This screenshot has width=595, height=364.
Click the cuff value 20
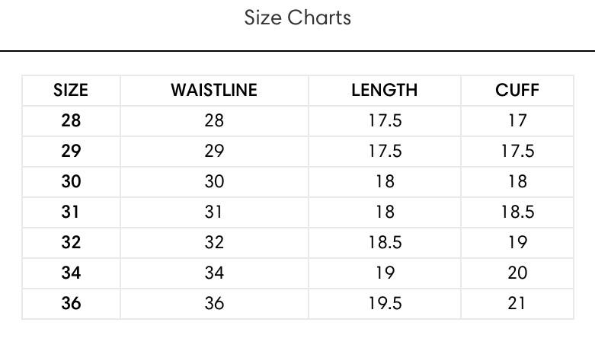(517, 273)
